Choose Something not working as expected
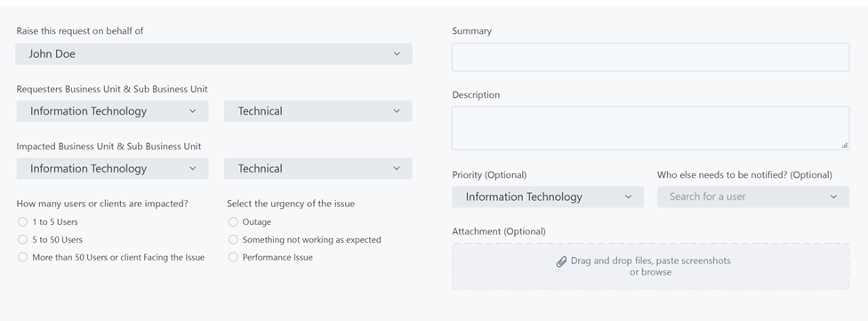 [233, 240]
